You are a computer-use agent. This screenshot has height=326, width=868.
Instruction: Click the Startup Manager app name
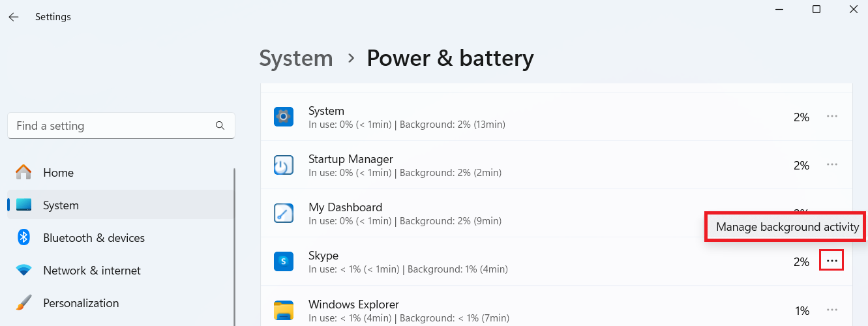point(351,159)
